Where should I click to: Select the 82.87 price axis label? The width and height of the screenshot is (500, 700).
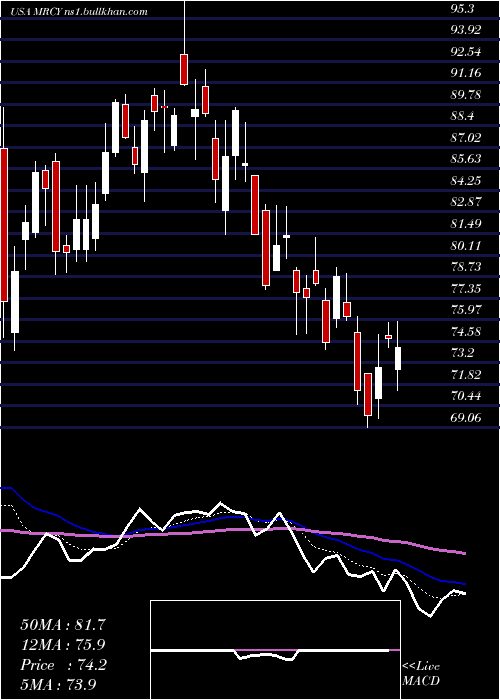466,202
